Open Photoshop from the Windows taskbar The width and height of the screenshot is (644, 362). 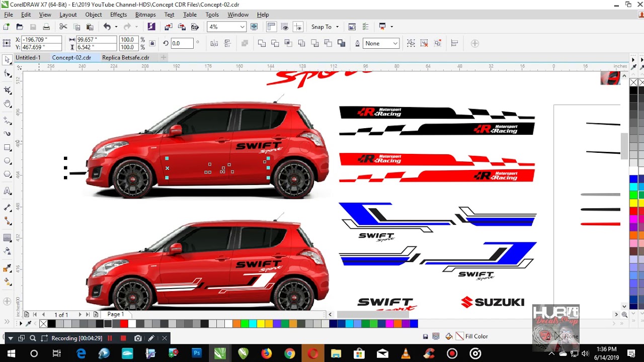click(x=197, y=353)
